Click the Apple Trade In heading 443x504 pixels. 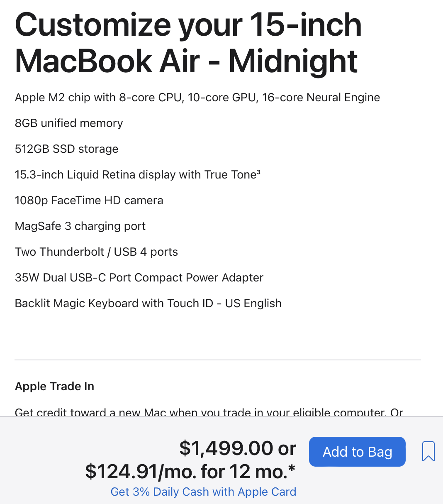pos(54,387)
